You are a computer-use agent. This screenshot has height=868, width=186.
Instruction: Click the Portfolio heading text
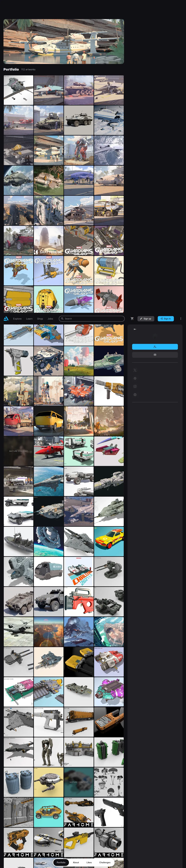pyautogui.click(x=11, y=69)
